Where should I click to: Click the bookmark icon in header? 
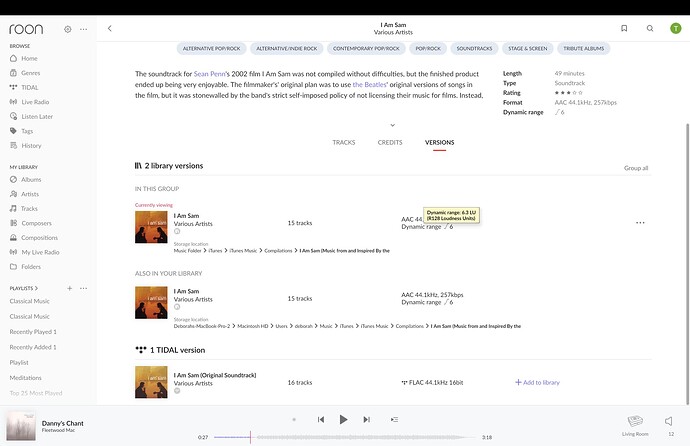pyautogui.click(x=624, y=28)
